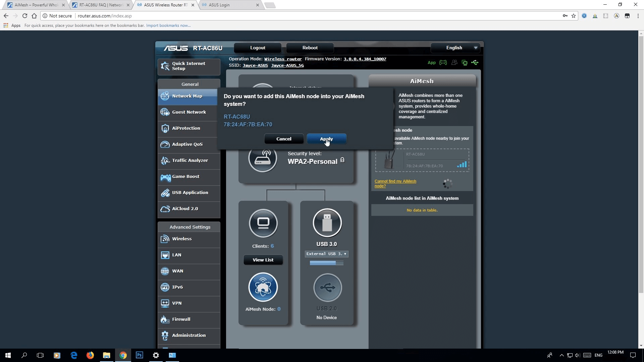Click the Logout button

point(258,48)
